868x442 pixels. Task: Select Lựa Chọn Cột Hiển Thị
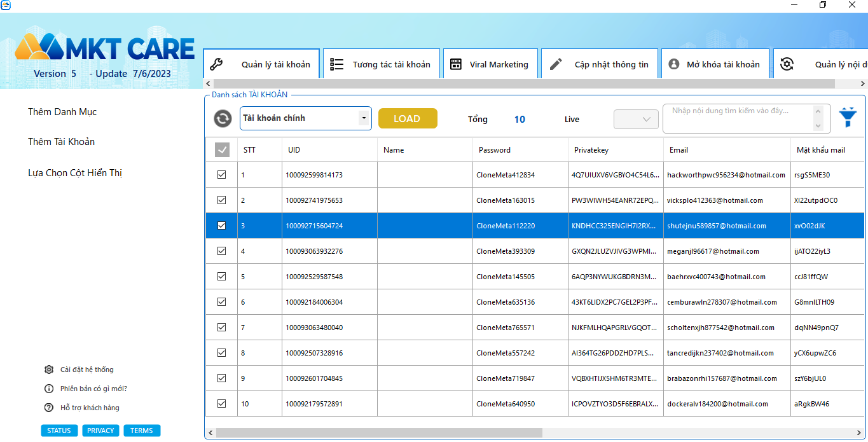coord(75,173)
